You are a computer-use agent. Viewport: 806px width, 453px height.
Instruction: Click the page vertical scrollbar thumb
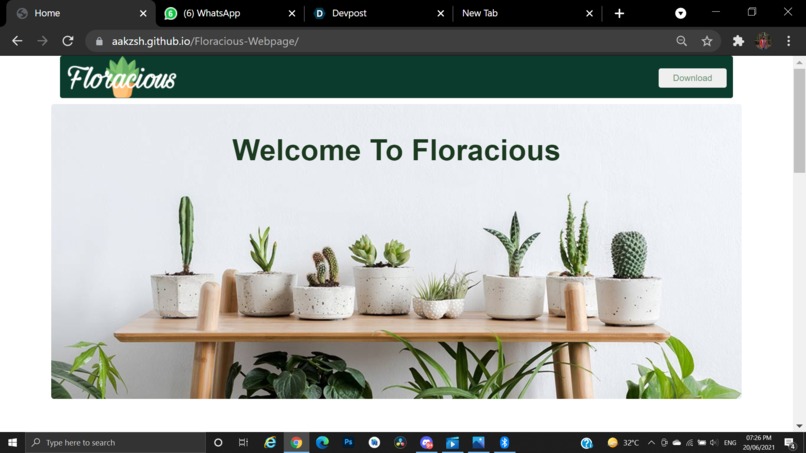point(799,121)
